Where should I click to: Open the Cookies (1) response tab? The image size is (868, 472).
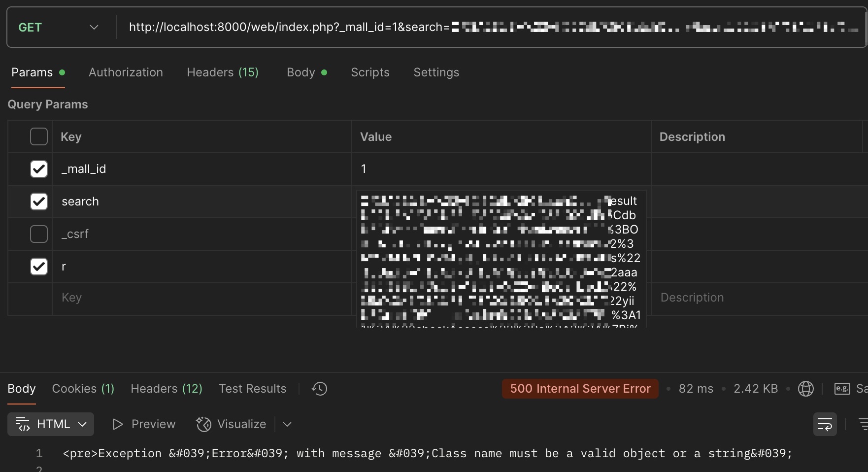[x=83, y=389]
